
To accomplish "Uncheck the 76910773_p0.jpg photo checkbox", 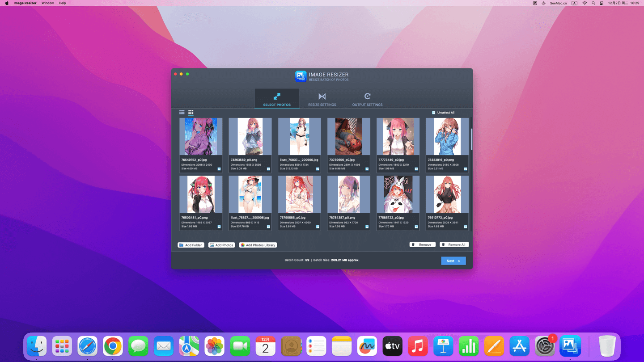I will [x=466, y=227].
